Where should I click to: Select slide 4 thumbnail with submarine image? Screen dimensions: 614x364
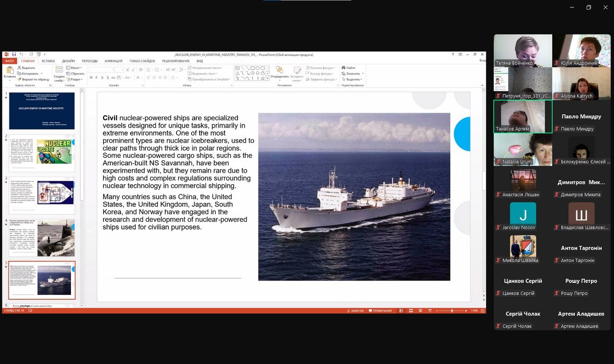(42, 237)
